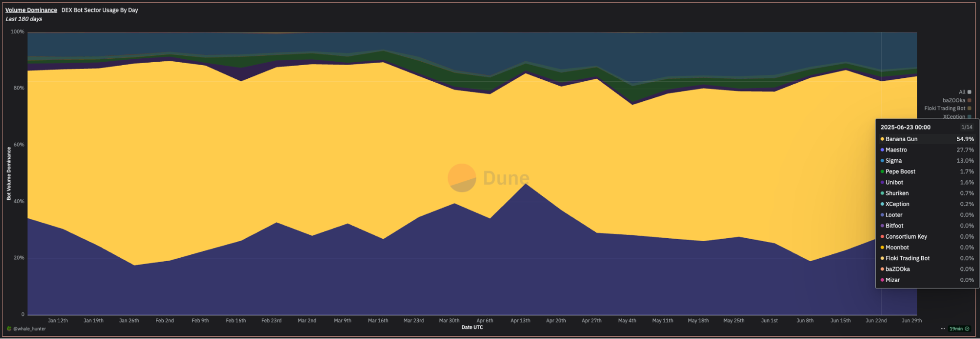980x339 pixels.
Task: Click the Jan 12th x-axis label
Action: click(58, 320)
